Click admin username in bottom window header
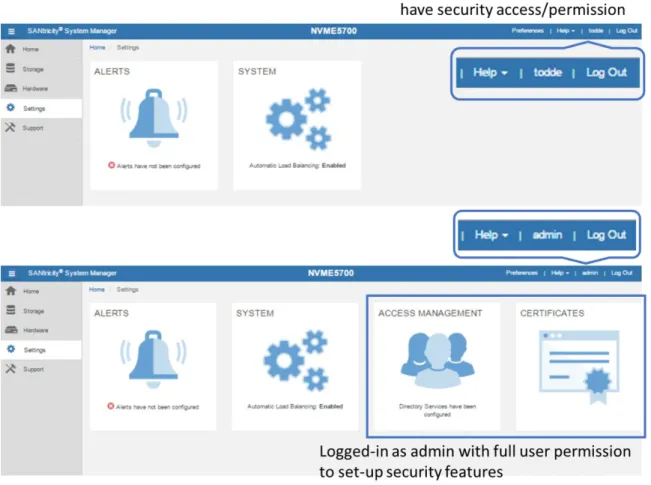The width and height of the screenshot is (651, 485). pos(590,273)
